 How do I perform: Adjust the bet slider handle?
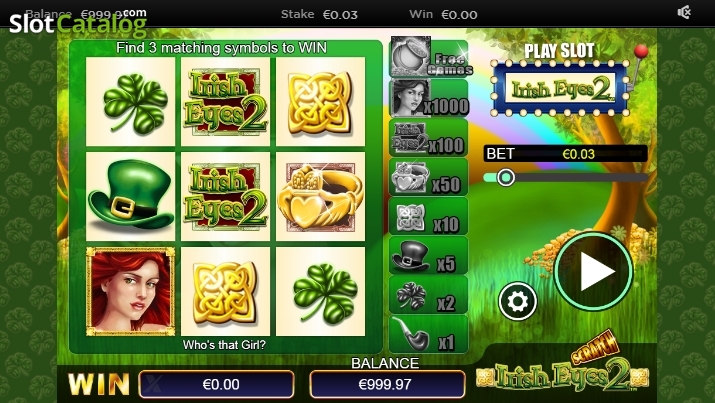(505, 177)
